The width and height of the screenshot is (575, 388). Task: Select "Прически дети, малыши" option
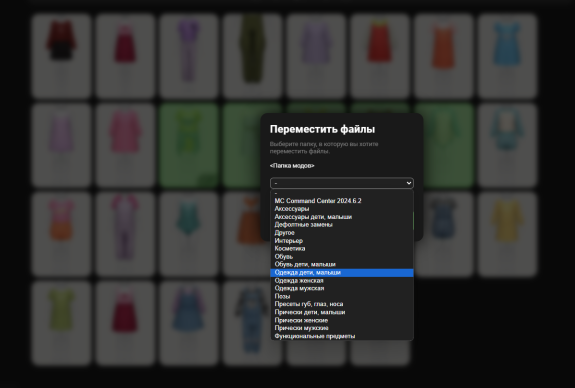pyautogui.click(x=342, y=312)
